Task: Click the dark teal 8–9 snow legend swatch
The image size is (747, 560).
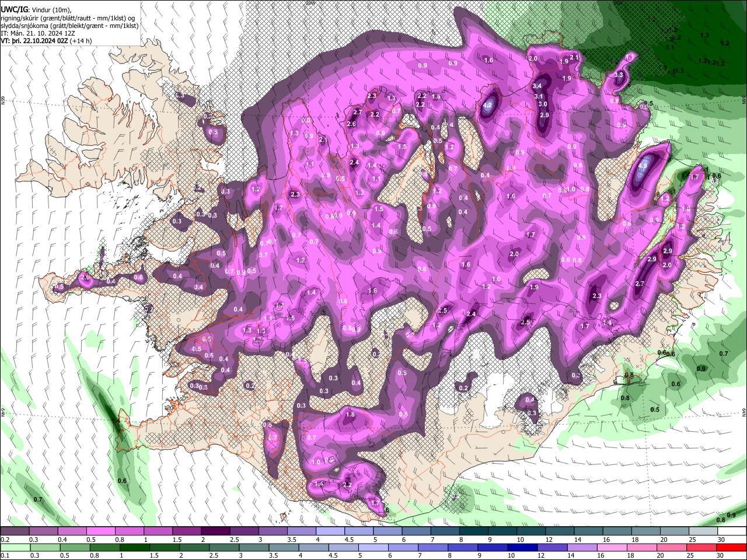Action: pyautogui.click(x=473, y=531)
